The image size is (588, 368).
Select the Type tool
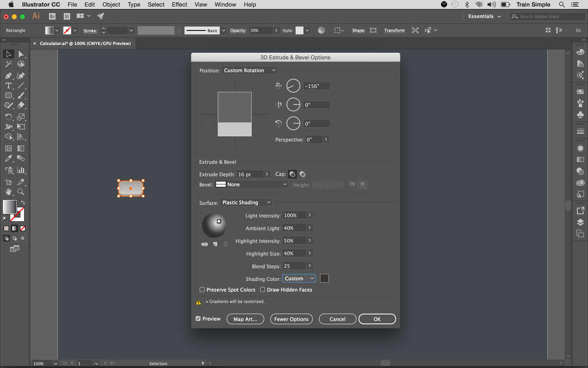(x=8, y=86)
